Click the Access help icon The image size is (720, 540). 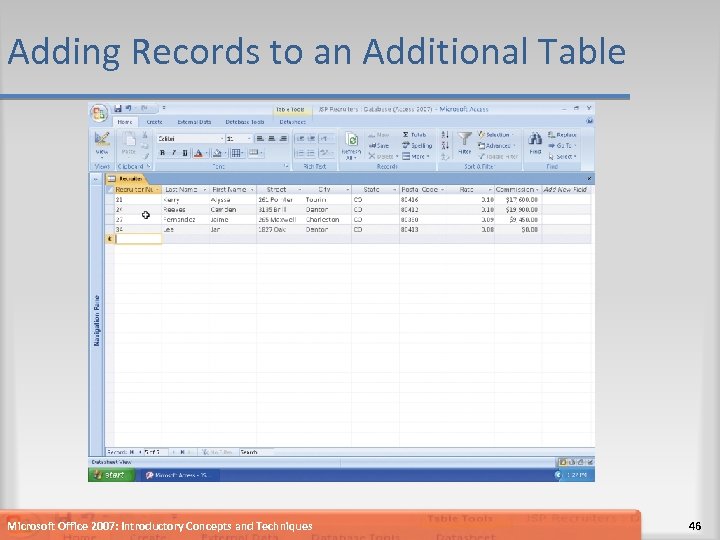tap(589, 121)
